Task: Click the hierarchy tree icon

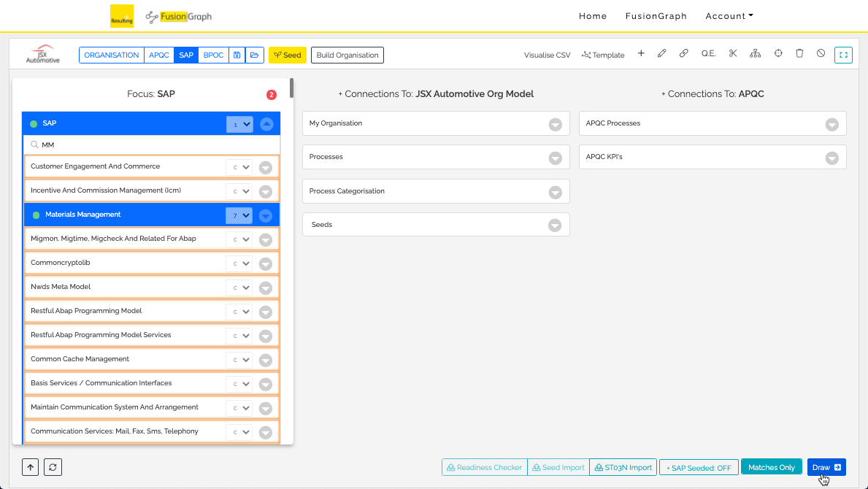Action: click(x=755, y=54)
